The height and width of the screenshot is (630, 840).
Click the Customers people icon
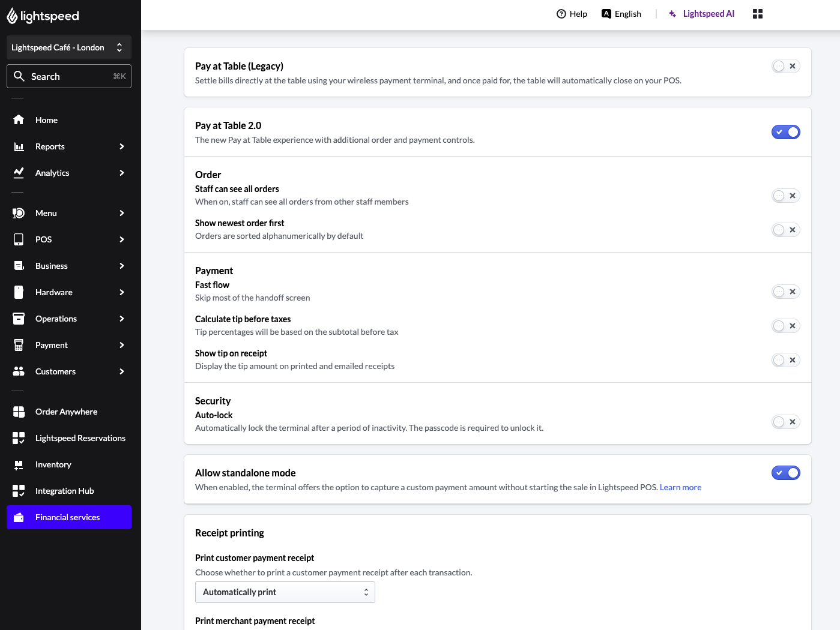(19, 371)
